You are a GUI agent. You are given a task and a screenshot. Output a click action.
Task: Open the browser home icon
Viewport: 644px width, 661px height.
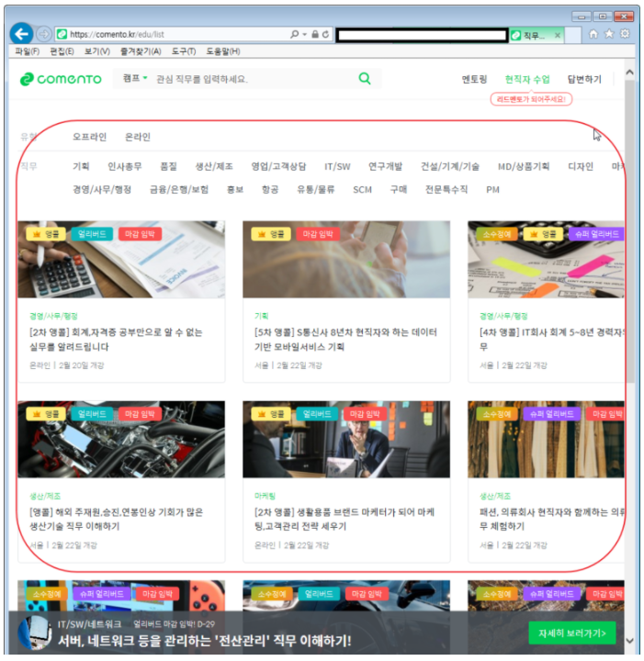point(593,34)
